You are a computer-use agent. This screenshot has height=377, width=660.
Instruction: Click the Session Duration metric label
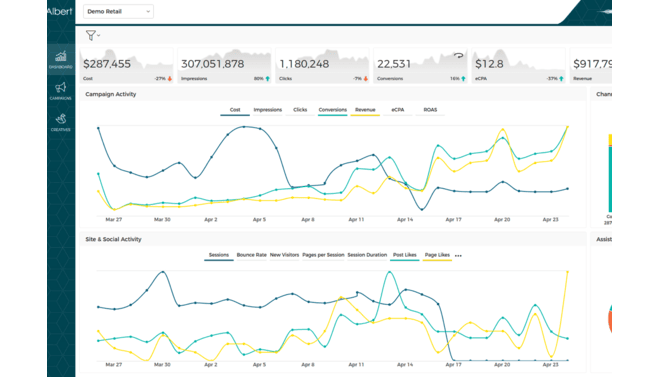coord(367,255)
